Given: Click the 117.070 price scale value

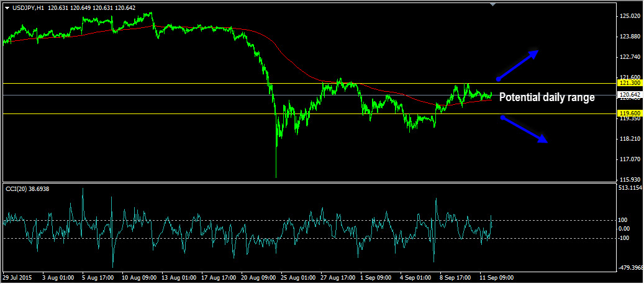Looking at the screenshot, I should click(630, 159).
